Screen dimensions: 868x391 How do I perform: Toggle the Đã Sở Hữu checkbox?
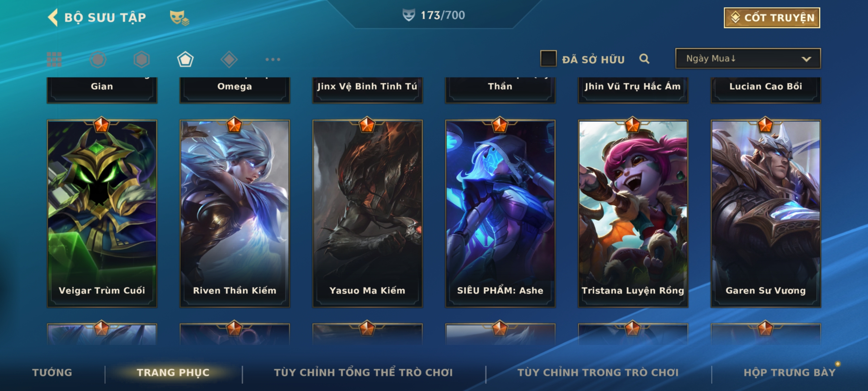(548, 58)
